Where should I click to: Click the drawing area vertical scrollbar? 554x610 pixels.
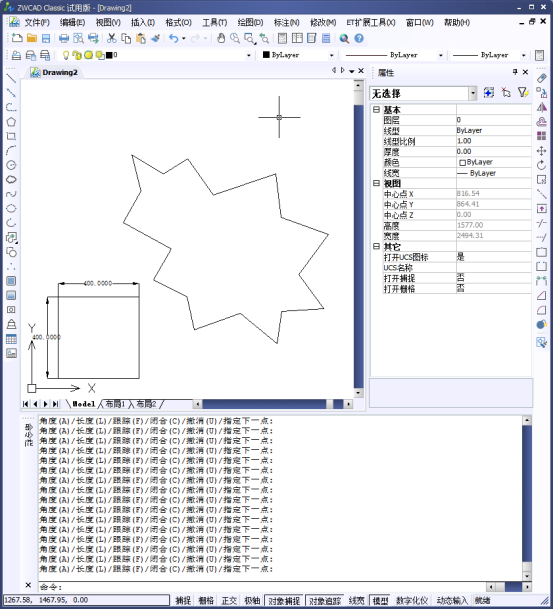coord(358,239)
